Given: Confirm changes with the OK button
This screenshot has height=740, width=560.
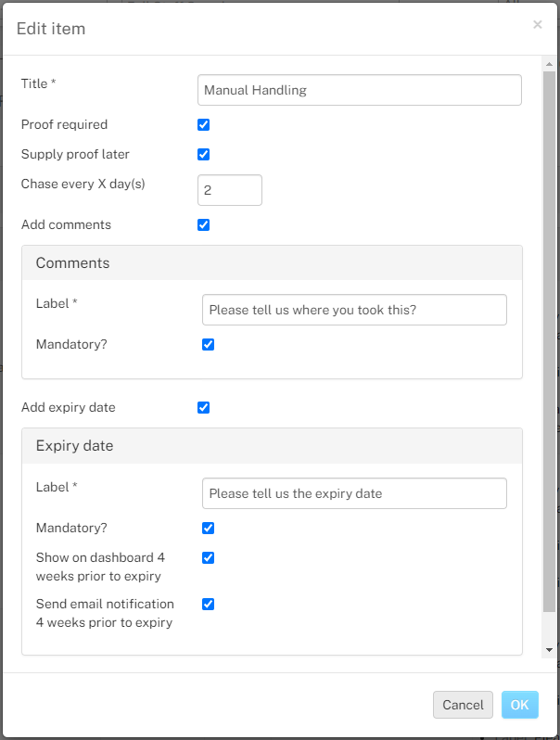Looking at the screenshot, I should click(x=519, y=705).
